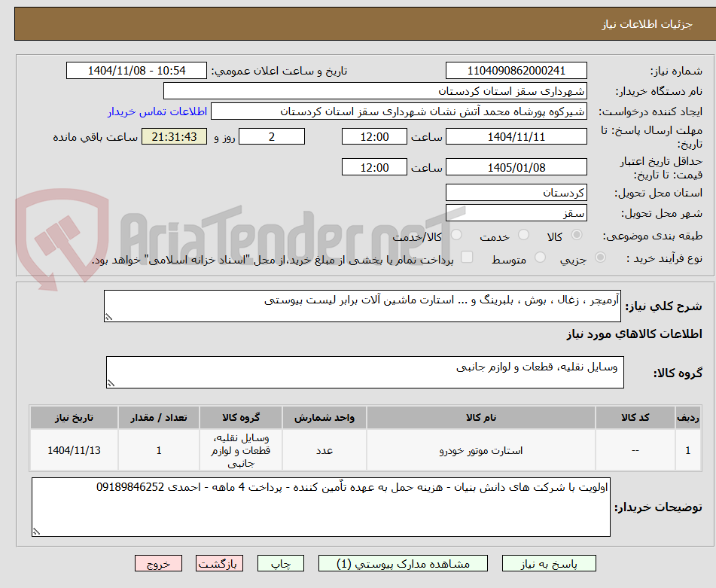716x588 pixels.
Task: Click the response deadline date 1404/11/11
Action: (x=516, y=136)
